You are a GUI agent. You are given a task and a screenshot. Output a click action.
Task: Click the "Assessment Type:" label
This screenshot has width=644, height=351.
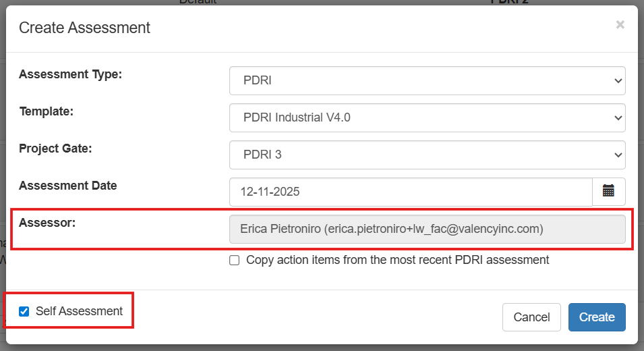[x=70, y=74]
